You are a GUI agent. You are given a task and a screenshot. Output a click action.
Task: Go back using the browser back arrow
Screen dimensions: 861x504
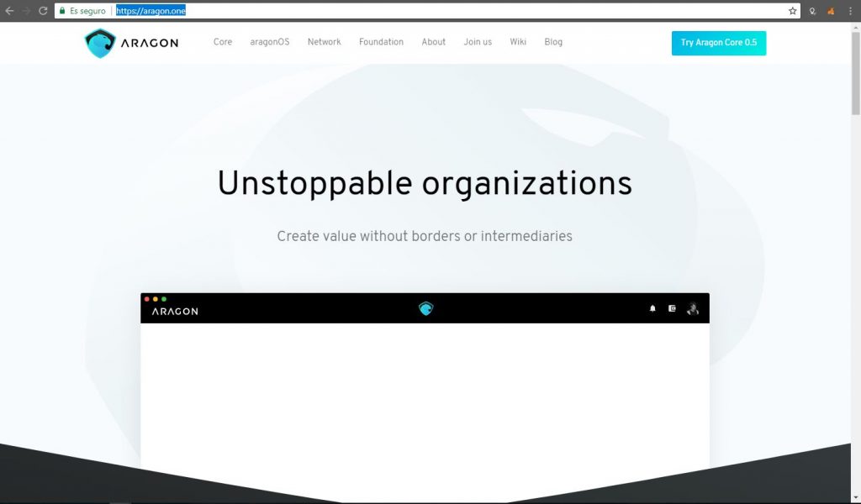9,11
